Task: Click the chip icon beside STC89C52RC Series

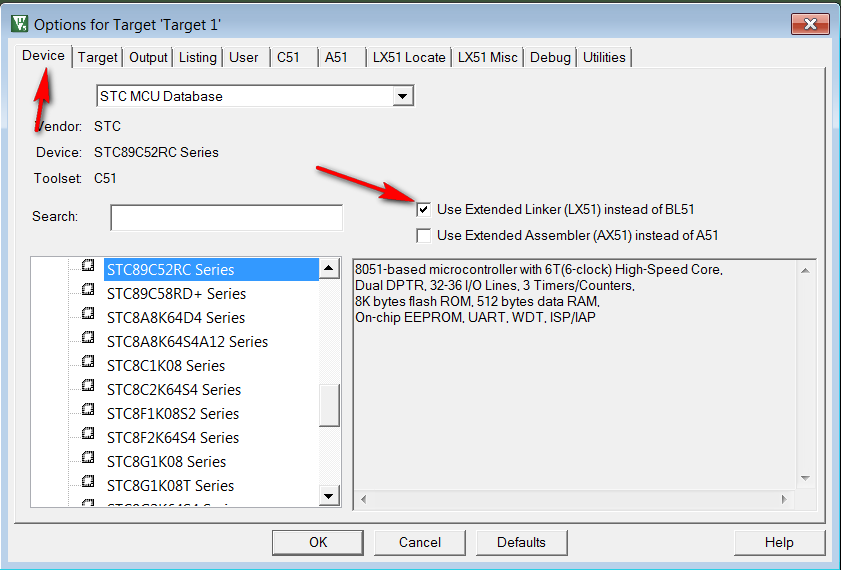Action: (88, 265)
